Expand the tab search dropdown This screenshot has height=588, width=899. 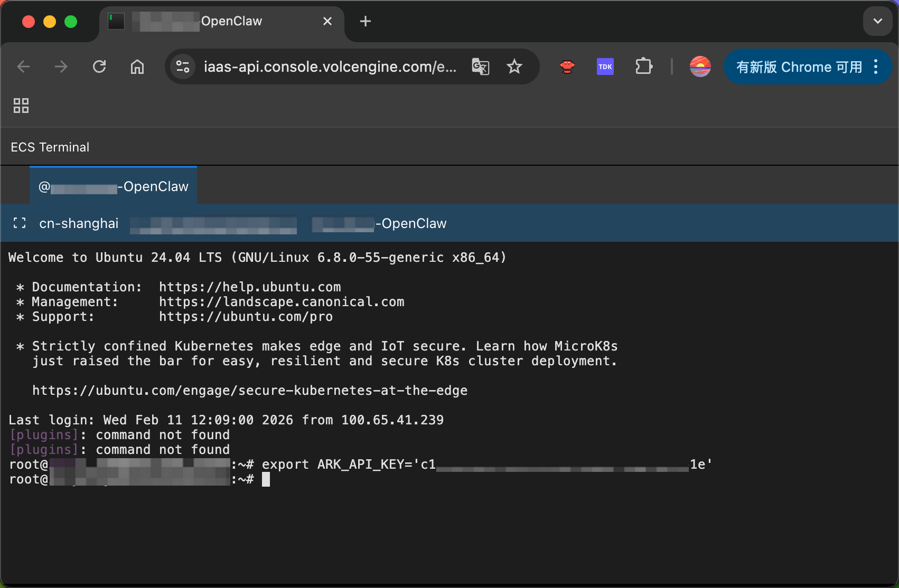pos(877,21)
